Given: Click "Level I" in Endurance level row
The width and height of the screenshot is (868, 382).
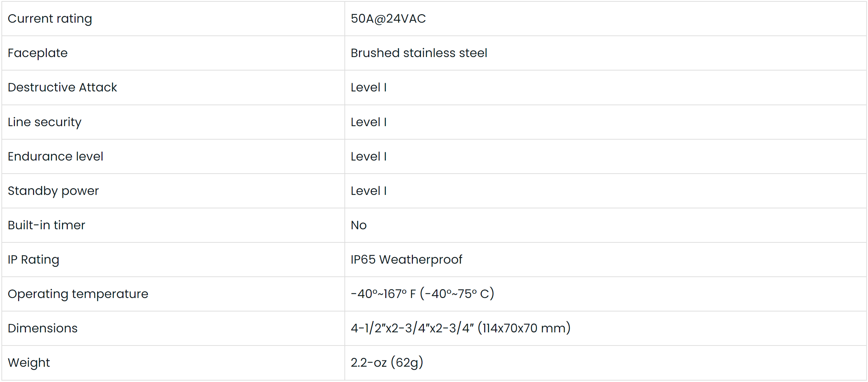Looking at the screenshot, I should click(369, 156).
